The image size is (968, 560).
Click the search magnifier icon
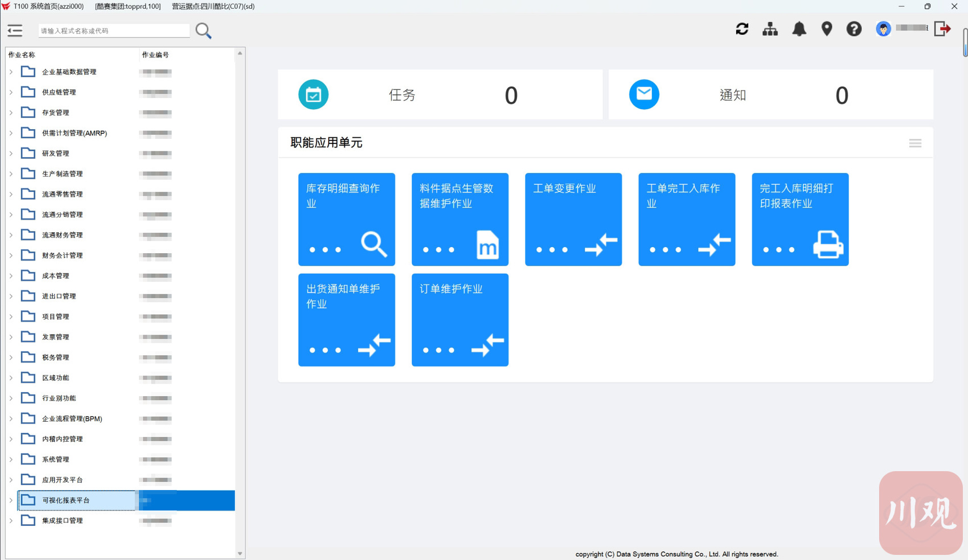pos(203,31)
